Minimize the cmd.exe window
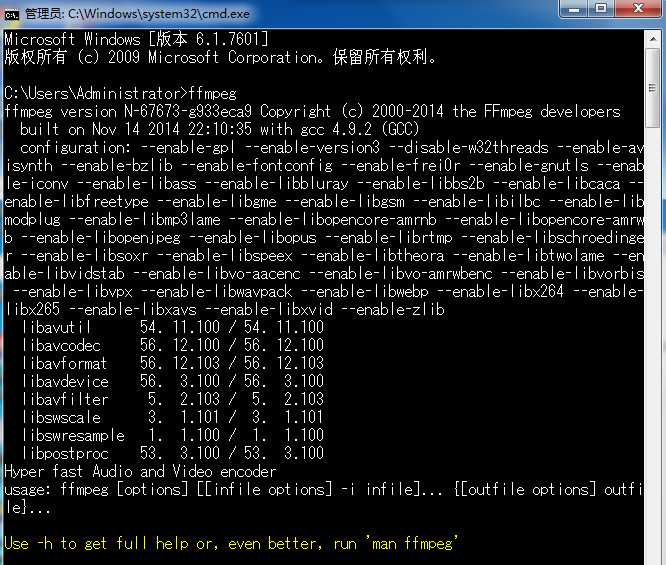 coord(574,9)
